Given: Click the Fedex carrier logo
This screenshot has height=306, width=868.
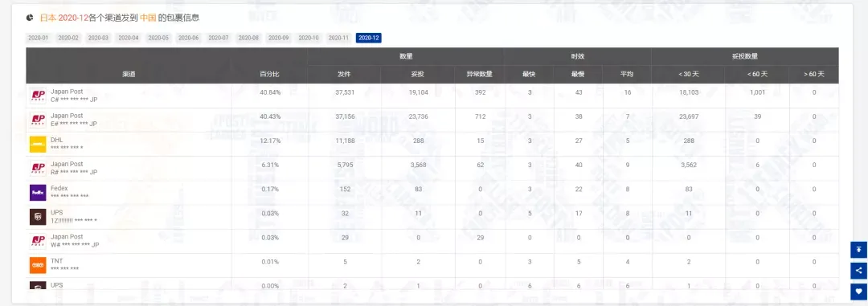Looking at the screenshot, I should click(x=38, y=193).
